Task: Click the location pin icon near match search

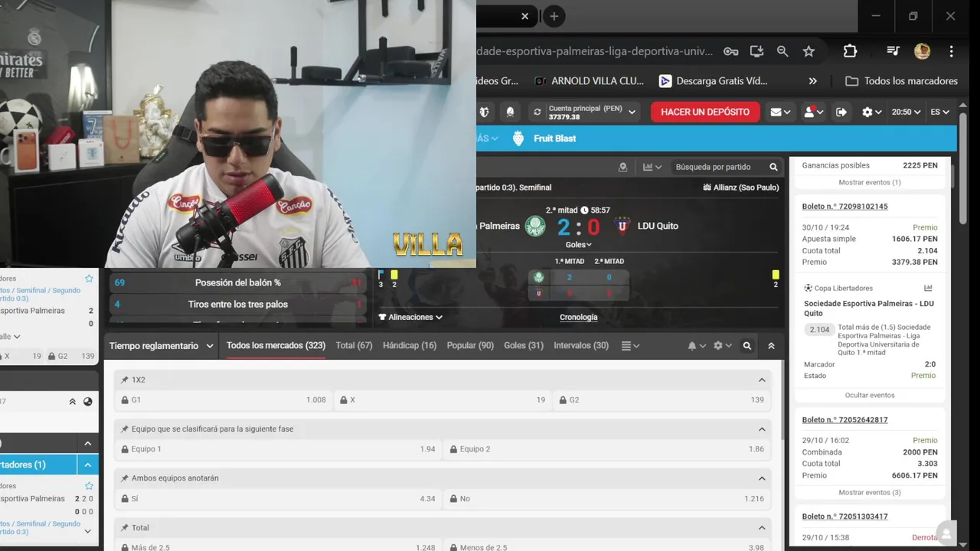Action: [622, 167]
